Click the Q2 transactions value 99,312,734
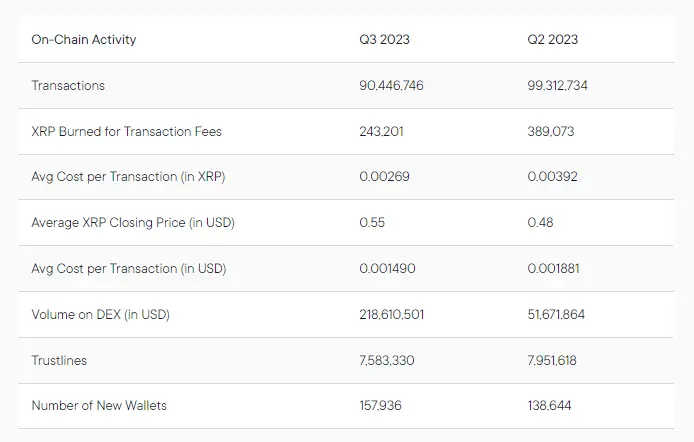 [x=558, y=86]
